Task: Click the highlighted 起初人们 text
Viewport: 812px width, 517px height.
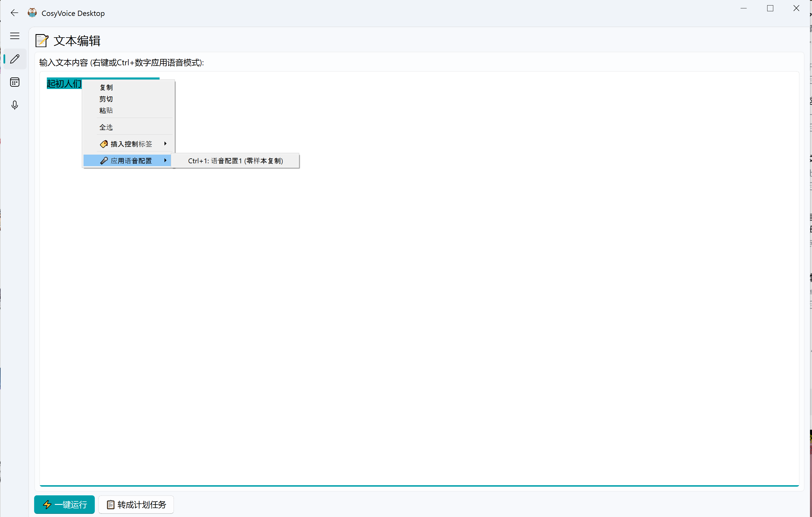Action: point(64,84)
